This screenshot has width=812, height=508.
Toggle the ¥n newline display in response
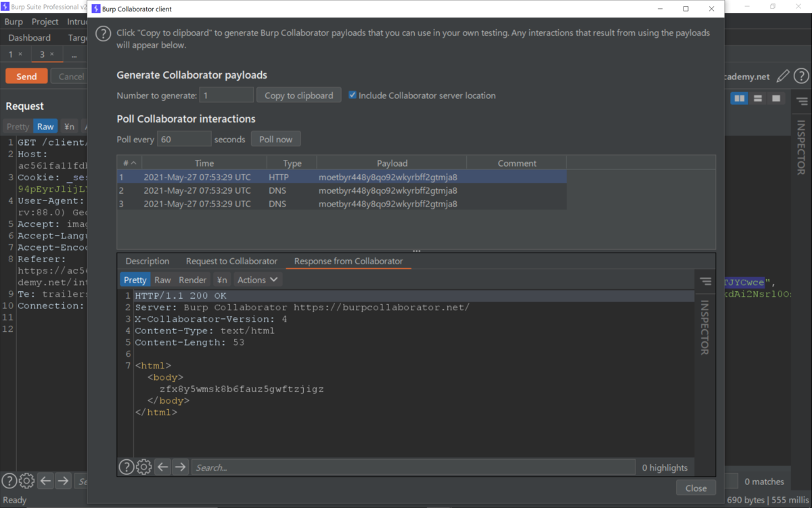coord(222,280)
